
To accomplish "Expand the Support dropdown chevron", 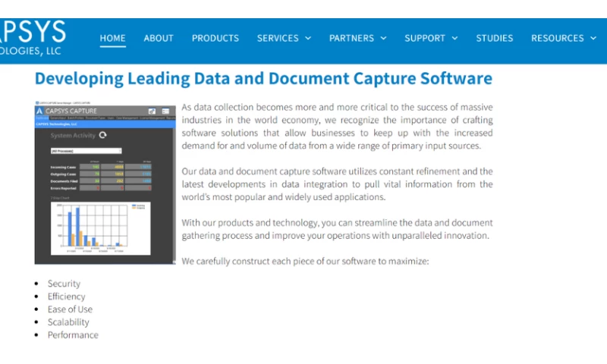I will (x=454, y=38).
